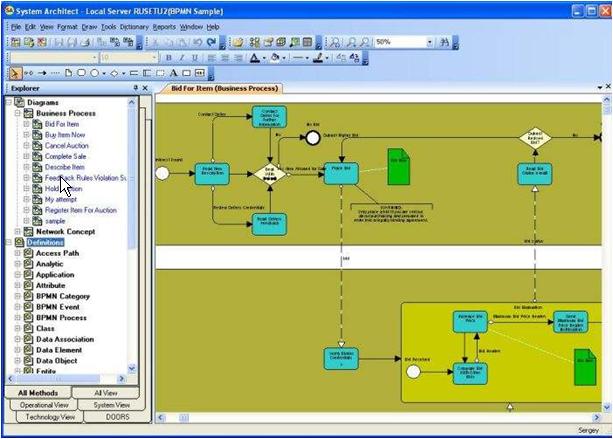Set text alignment to center
613x439 pixels.
coord(225,58)
